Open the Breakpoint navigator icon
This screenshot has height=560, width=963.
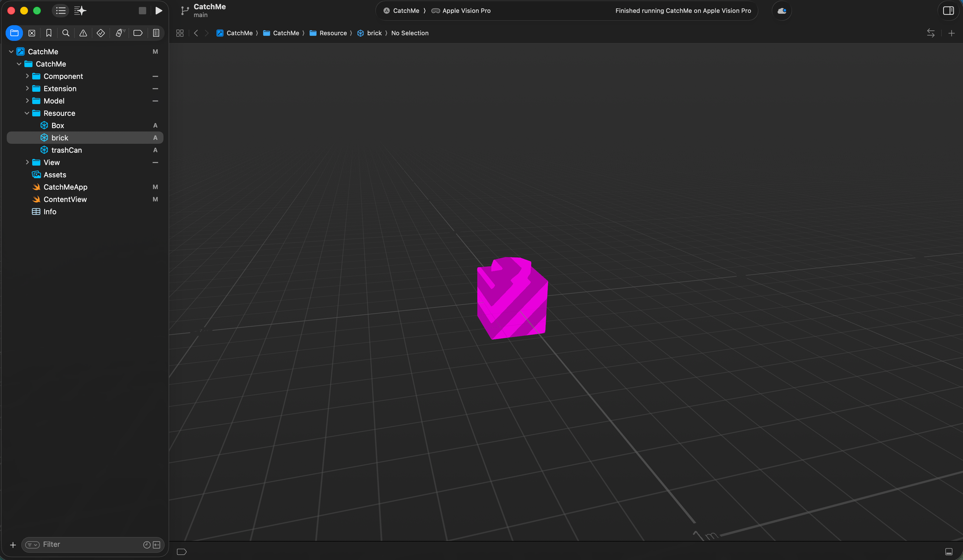click(138, 33)
